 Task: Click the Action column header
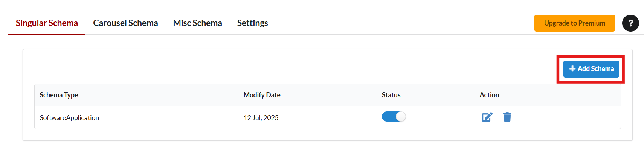click(489, 95)
